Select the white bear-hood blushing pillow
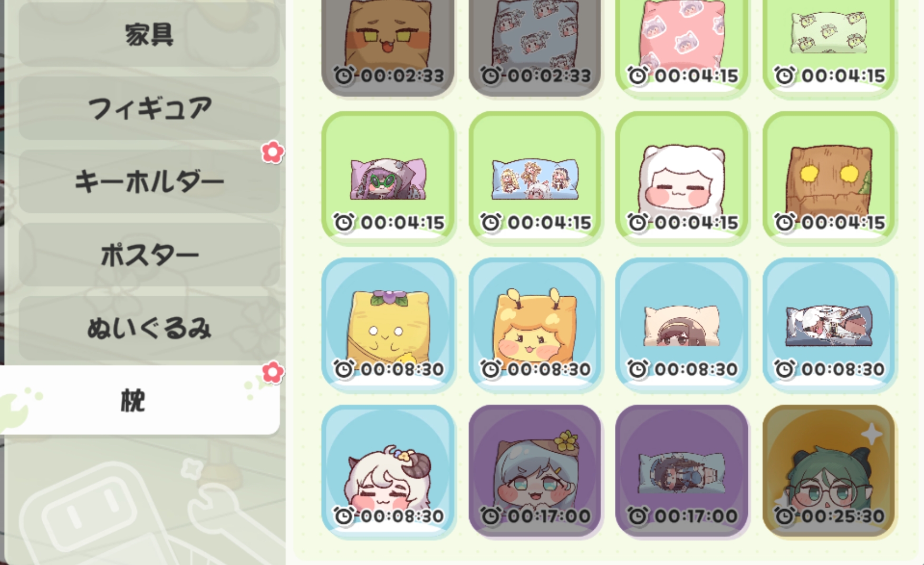The height and width of the screenshot is (565, 924). pyautogui.click(x=682, y=178)
